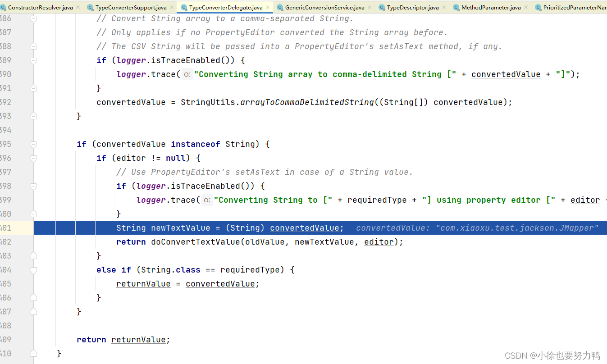
Task: Open the TypeDescriptor.java tab
Action: (413, 8)
